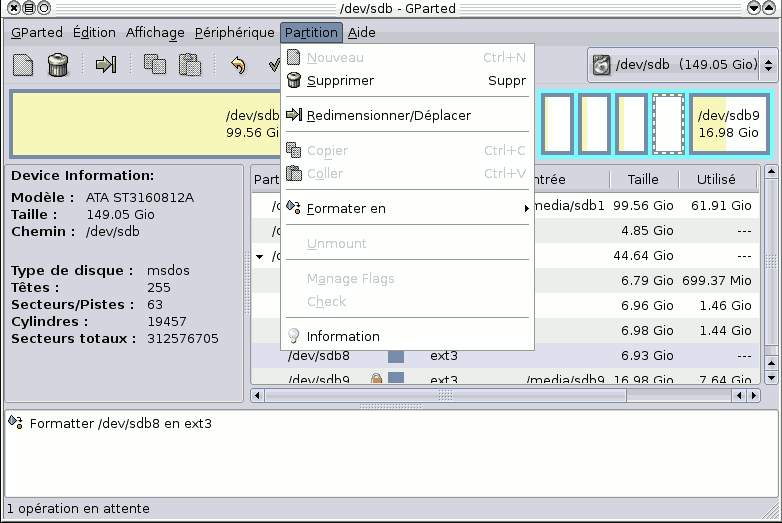The image size is (782, 523).
Task: Click the 61.91 Gio used cell
Action: 721,205
